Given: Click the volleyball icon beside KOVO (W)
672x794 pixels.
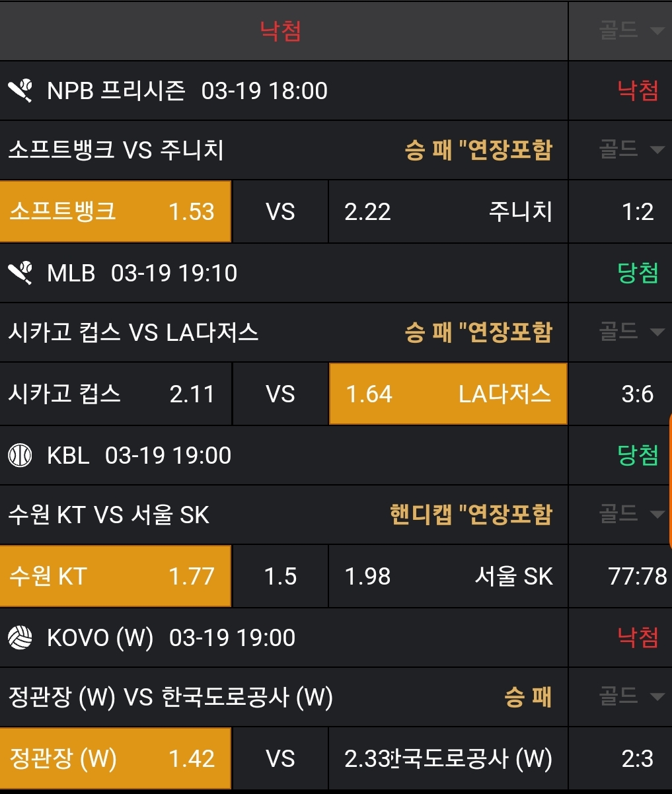Looking at the screenshot, I should (x=20, y=637).
